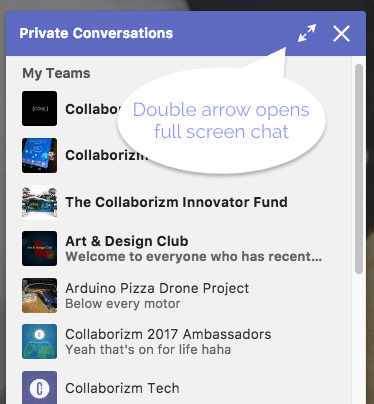The image size is (374, 404).
Task: Click the black {code} team thumbnail
Action: [39, 108]
